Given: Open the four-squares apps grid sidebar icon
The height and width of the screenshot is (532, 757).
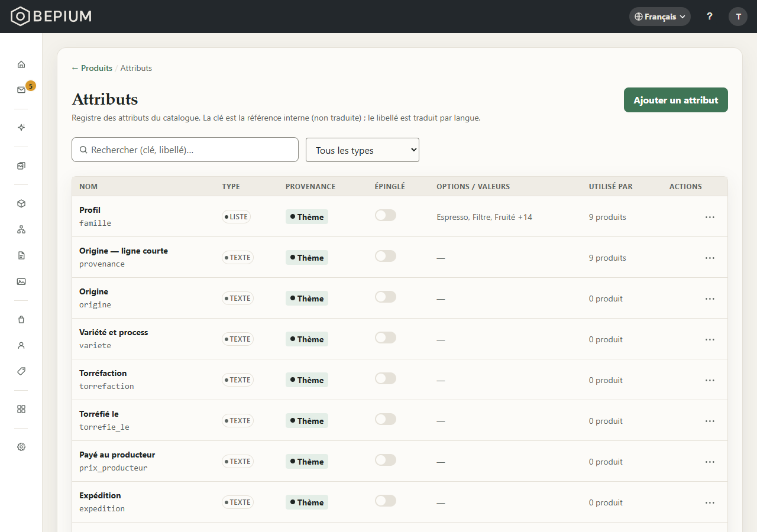Looking at the screenshot, I should point(21,409).
